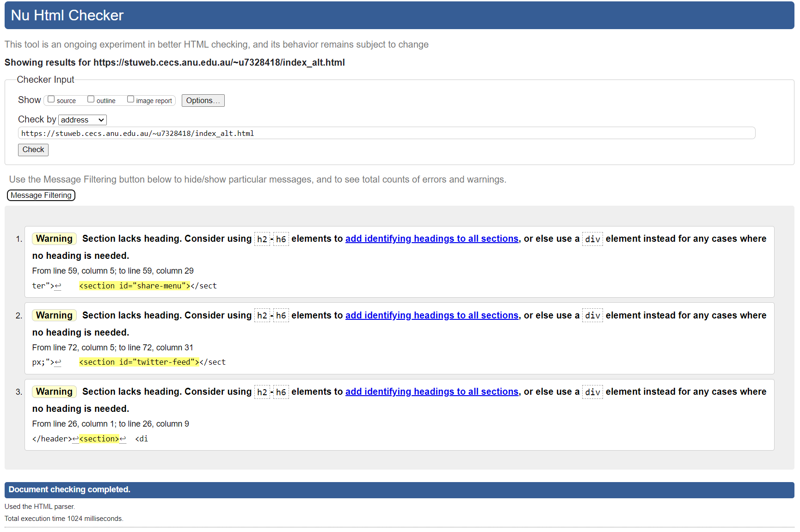Follow the headings link in warning 1
800x532 pixels.
coord(432,238)
